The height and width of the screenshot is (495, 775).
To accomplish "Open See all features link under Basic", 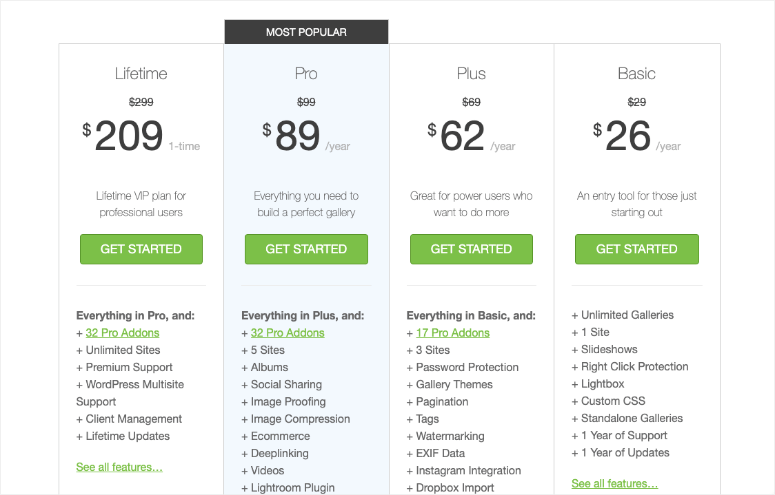I will pyautogui.click(x=614, y=483).
